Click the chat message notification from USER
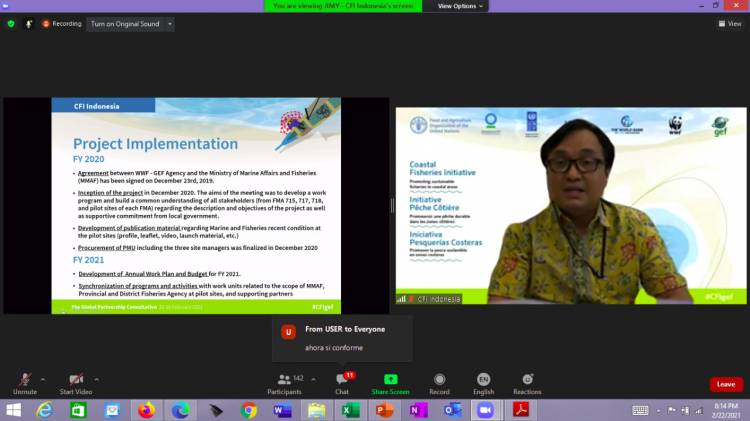 coord(342,338)
